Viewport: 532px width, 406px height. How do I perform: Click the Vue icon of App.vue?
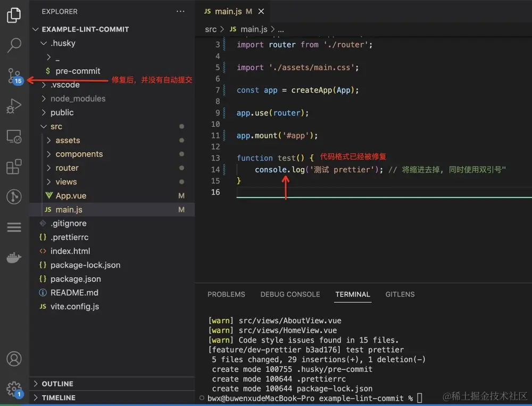[49, 195]
